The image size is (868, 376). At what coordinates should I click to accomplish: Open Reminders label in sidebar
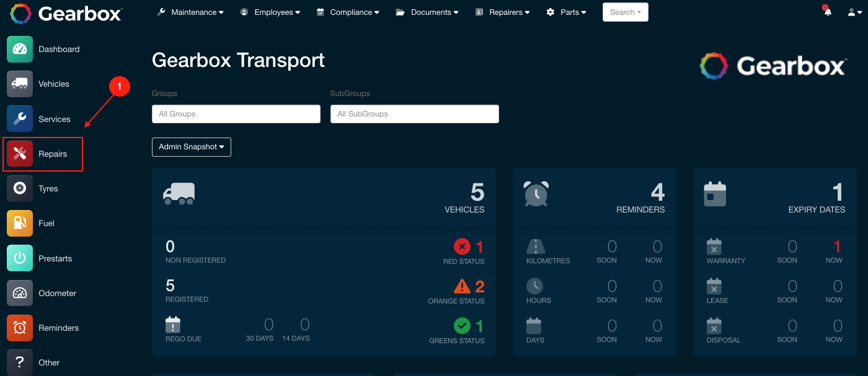[59, 328]
